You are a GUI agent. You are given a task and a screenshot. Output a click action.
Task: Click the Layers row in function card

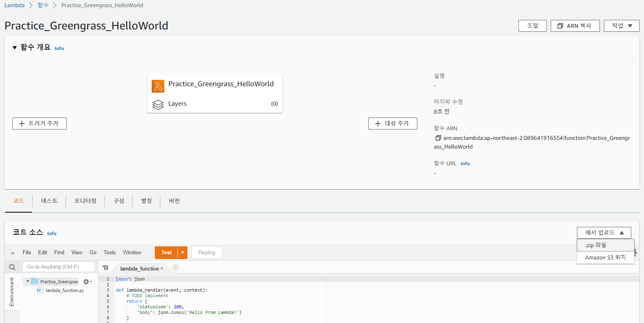tap(215, 104)
